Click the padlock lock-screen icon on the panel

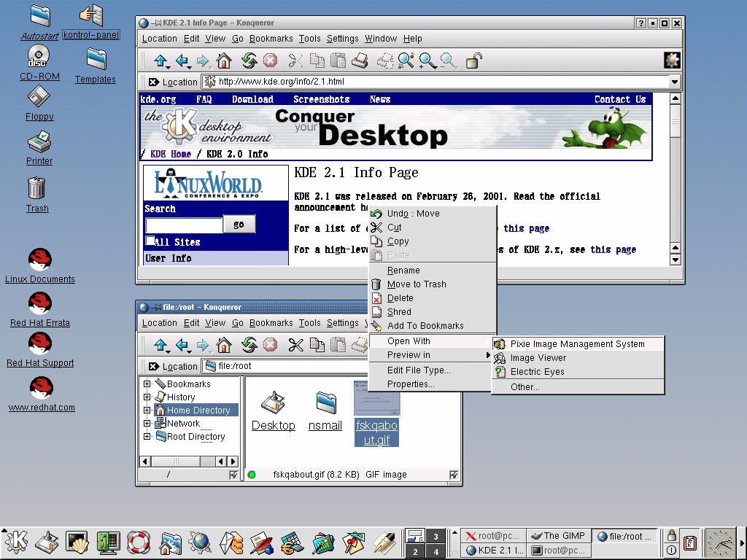[671, 535]
